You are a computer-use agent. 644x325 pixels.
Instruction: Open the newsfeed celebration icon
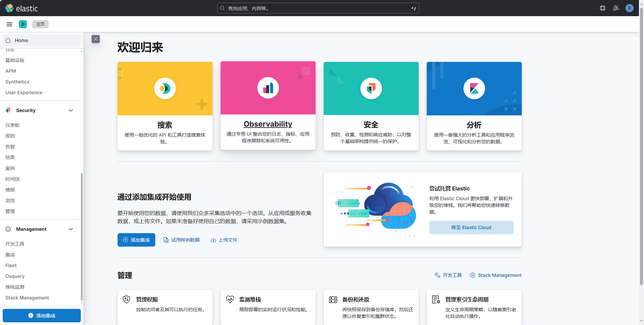[616, 8]
